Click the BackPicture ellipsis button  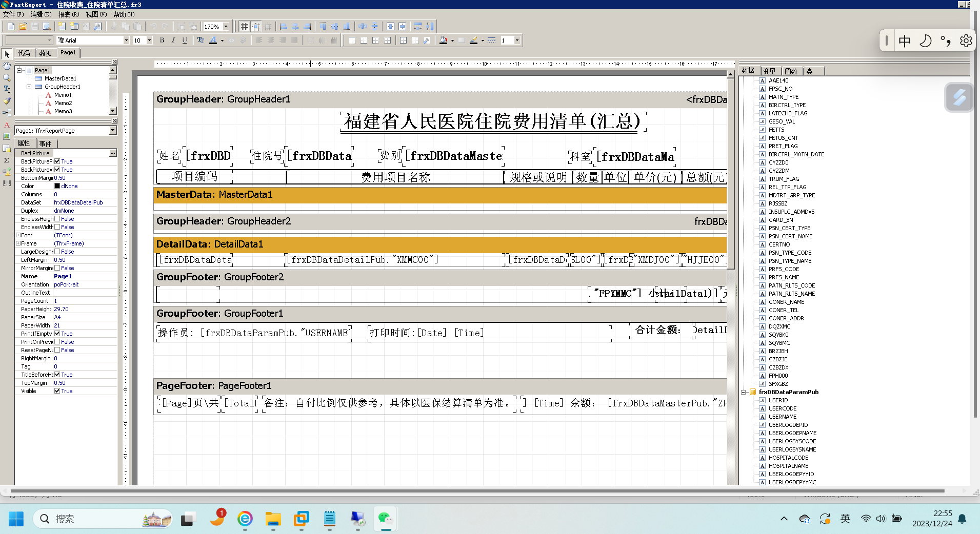[x=113, y=153]
